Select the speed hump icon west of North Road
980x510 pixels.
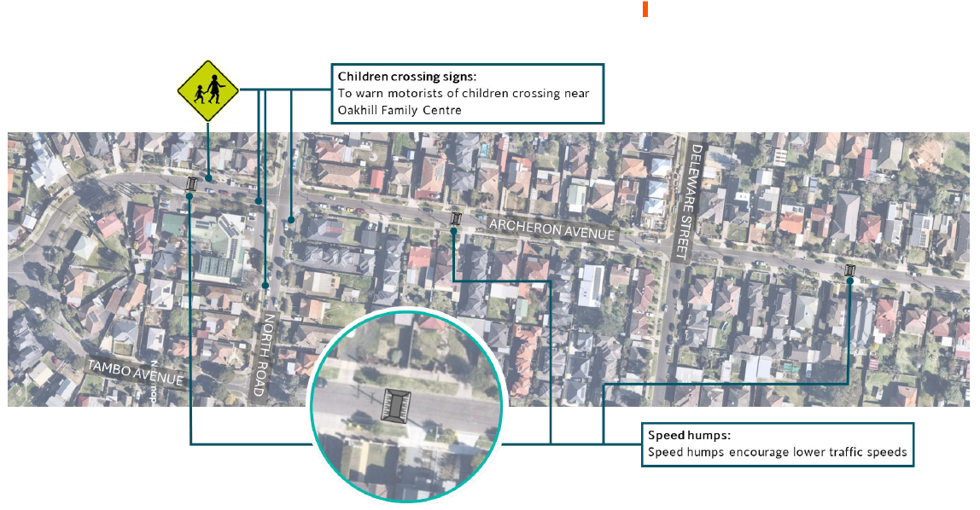click(192, 183)
